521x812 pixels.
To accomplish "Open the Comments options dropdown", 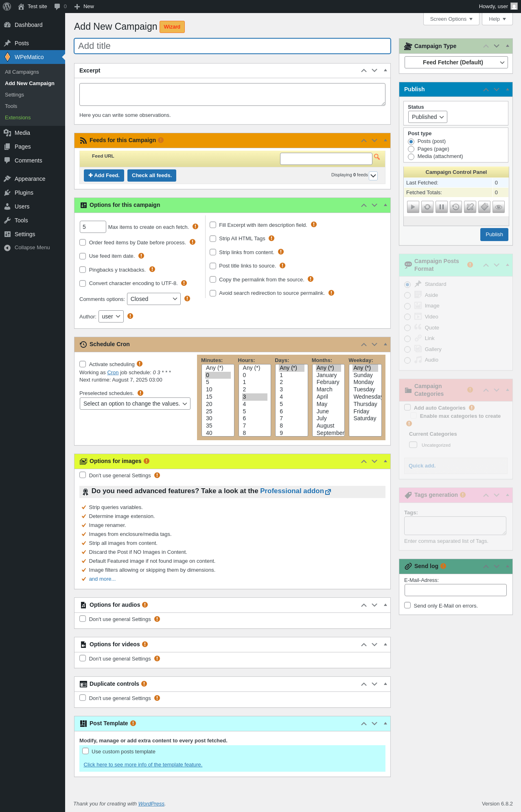I will (154, 299).
